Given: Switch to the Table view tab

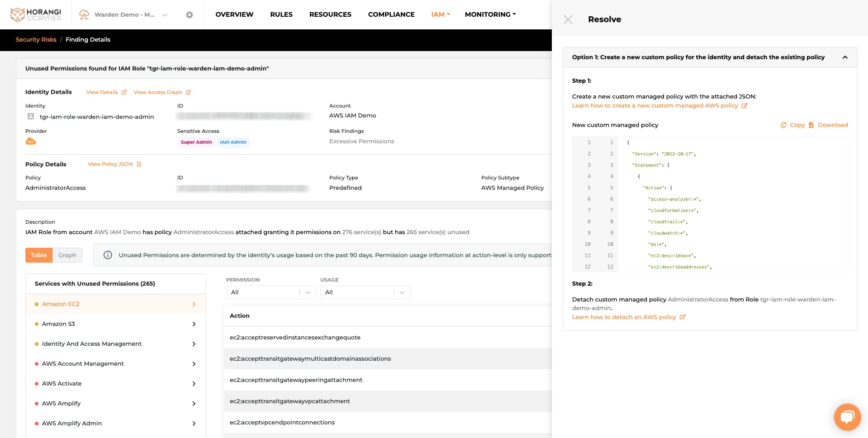Looking at the screenshot, I should tap(39, 255).
